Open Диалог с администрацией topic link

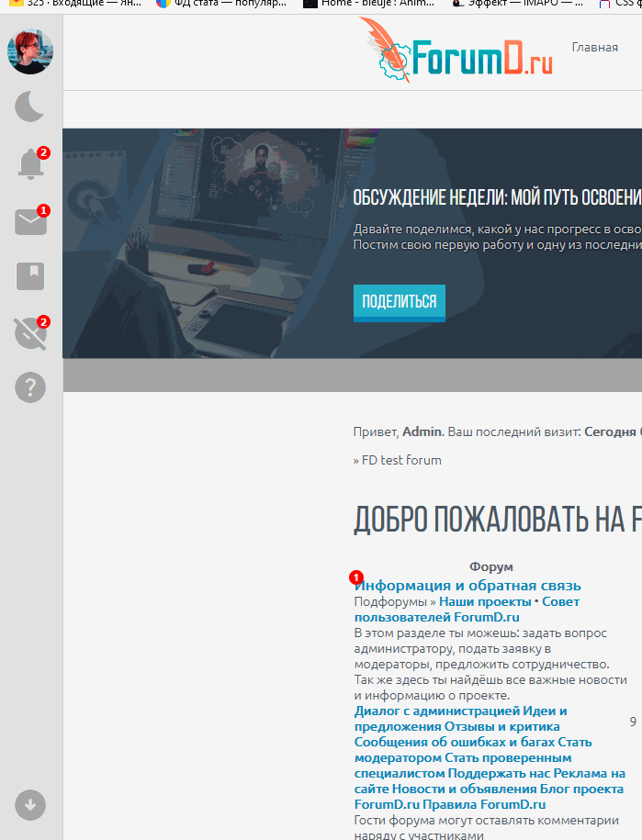click(x=437, y=711)
